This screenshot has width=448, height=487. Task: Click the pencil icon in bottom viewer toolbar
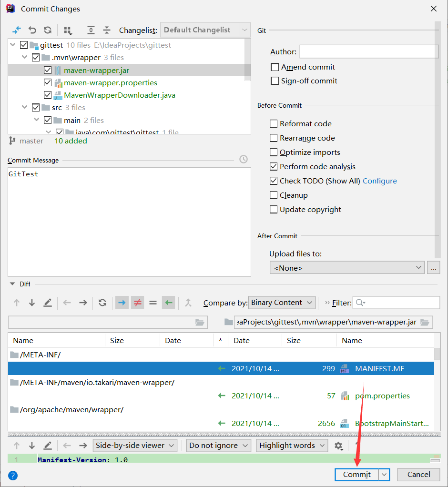coord(48,446)
